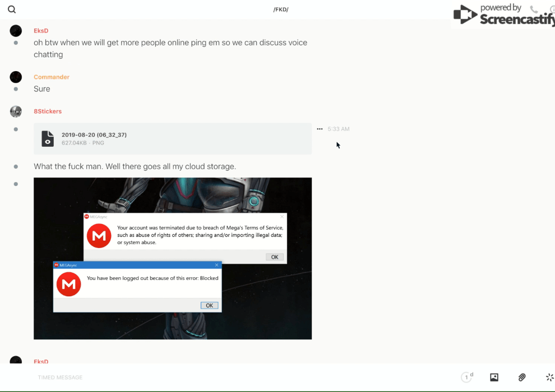The height and width of the screenshot is (392, 555).
Task: Open the conversation search magnifier
Action: point(12,10)
